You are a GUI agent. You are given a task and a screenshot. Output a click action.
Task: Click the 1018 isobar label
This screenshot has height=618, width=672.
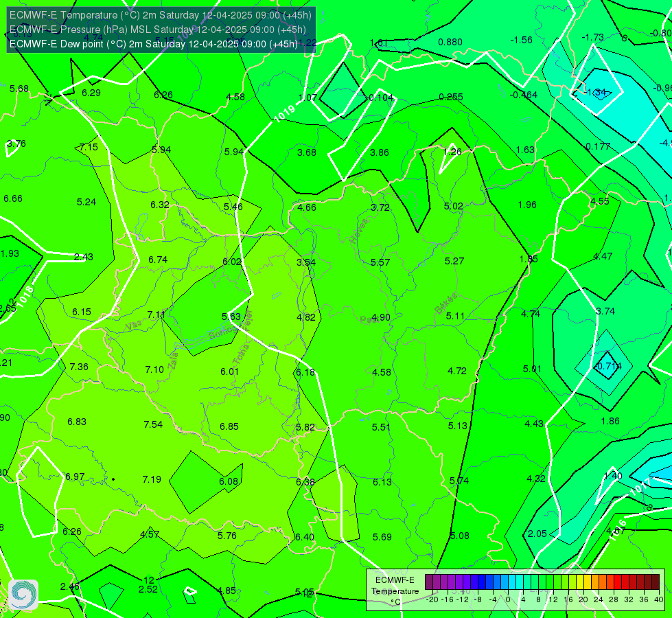click(25, 296)
